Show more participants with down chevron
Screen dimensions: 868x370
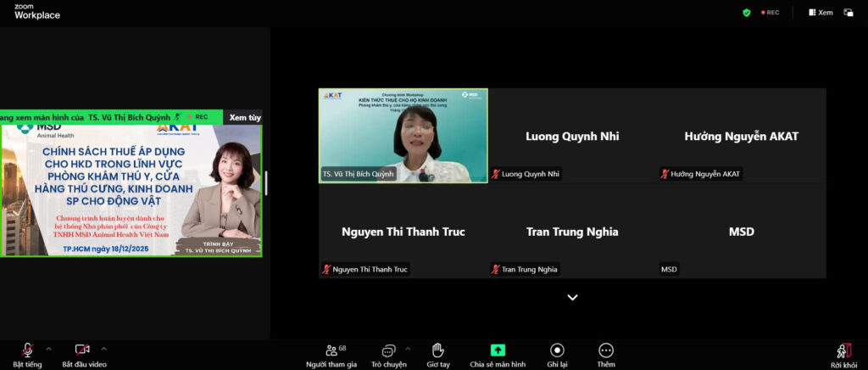pyautogui.click(x=572, y=297)
